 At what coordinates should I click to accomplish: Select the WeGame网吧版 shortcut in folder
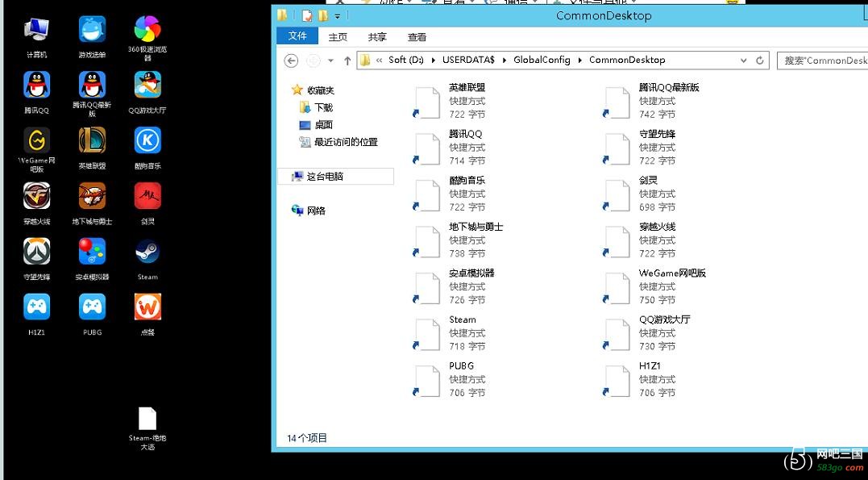click(655, 287)
